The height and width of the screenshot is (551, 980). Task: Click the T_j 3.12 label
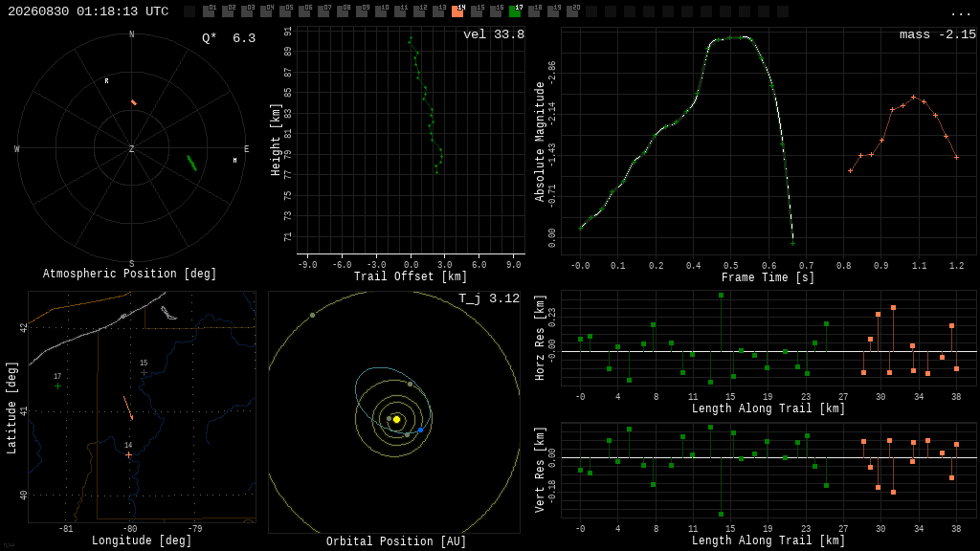[x=489, y=298]
